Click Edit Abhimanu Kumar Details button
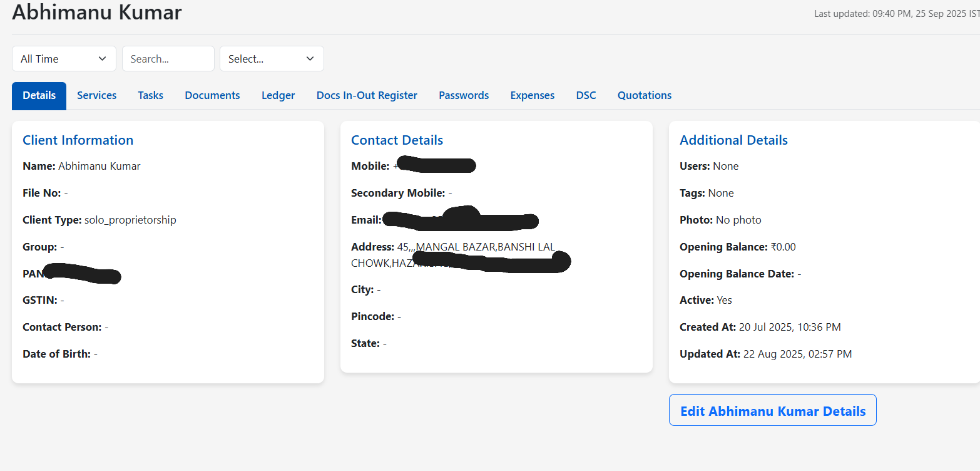Screen dimensions: 980x471 pos(772,410)
